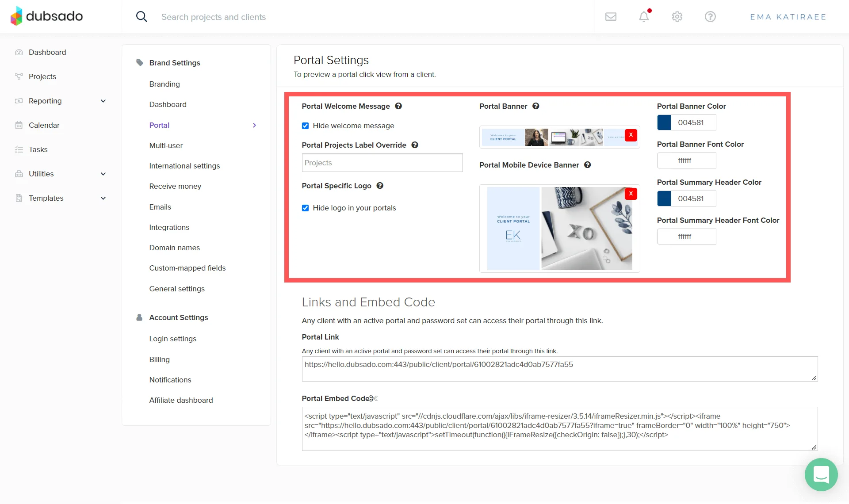The height and width of the screenshot is (504, 849).
Task: Click the Brand Settings tag icon
Action: coord(140,63)
